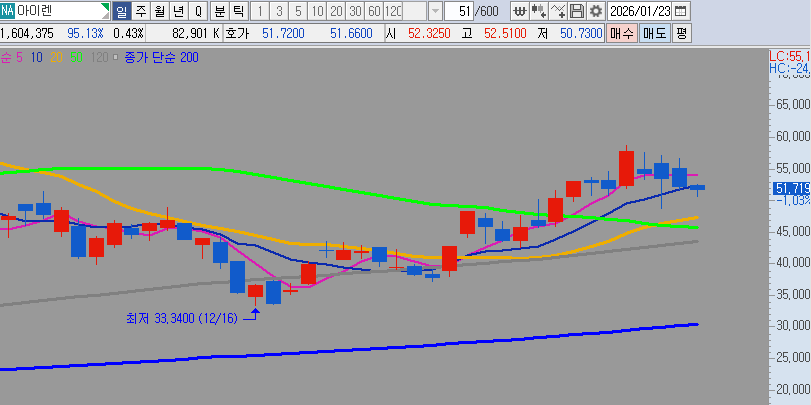Click the 매수 buy button
811x405 pixels.
622,34
